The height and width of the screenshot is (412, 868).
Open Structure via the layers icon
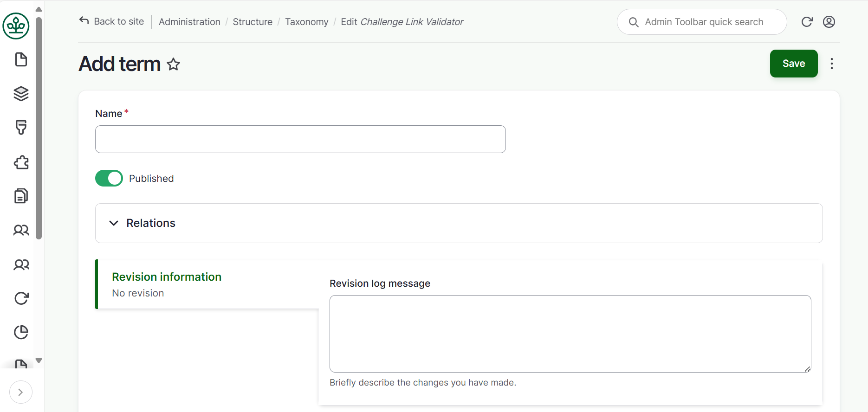(21, 94)
